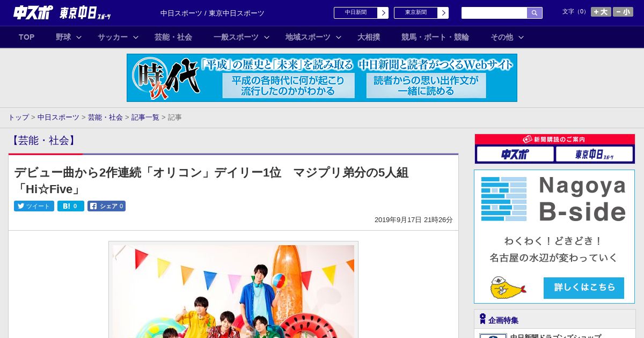Open the その他 menu item
Viewport: 644px width, 338px height.
click(502, 37)
